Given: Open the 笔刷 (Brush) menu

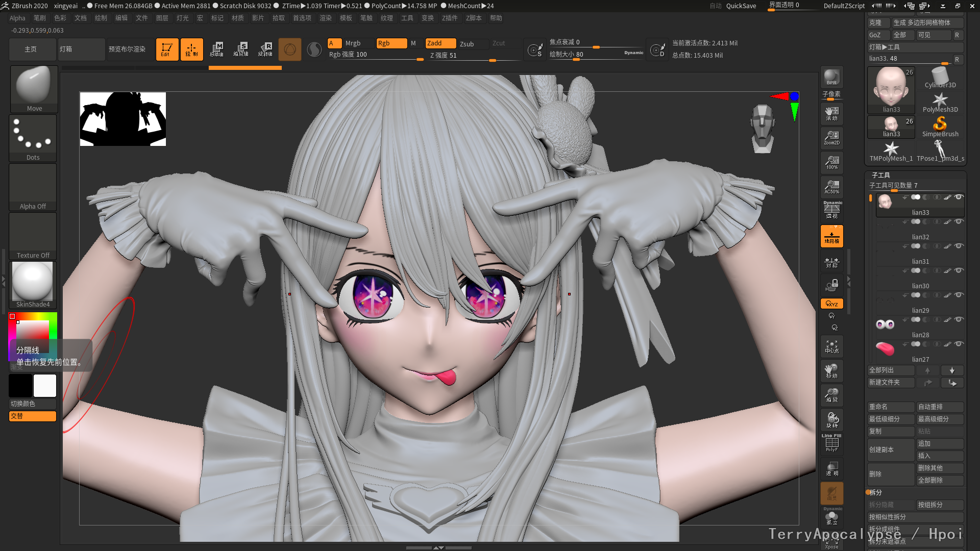Looking at the screenshot, I should click(39, 18).
